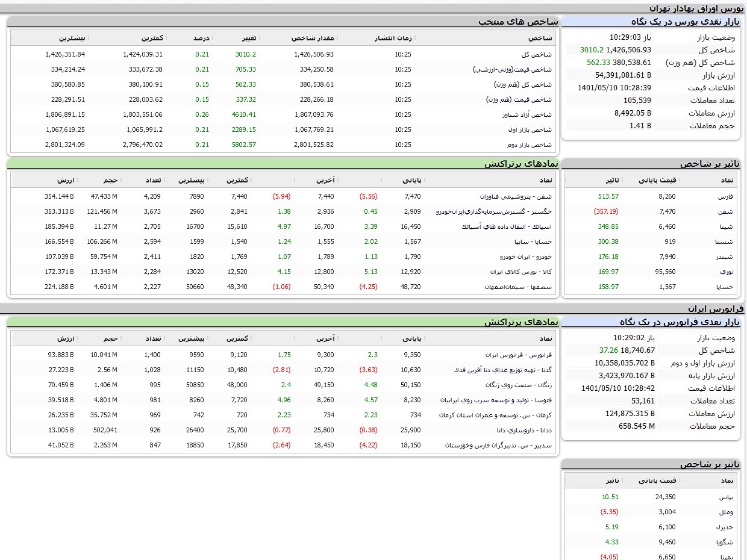Select 'شپنا' in the bourse index-impact table
This screenshot has width=747, height=560.
pyautogui.click(x=727, y=226)
